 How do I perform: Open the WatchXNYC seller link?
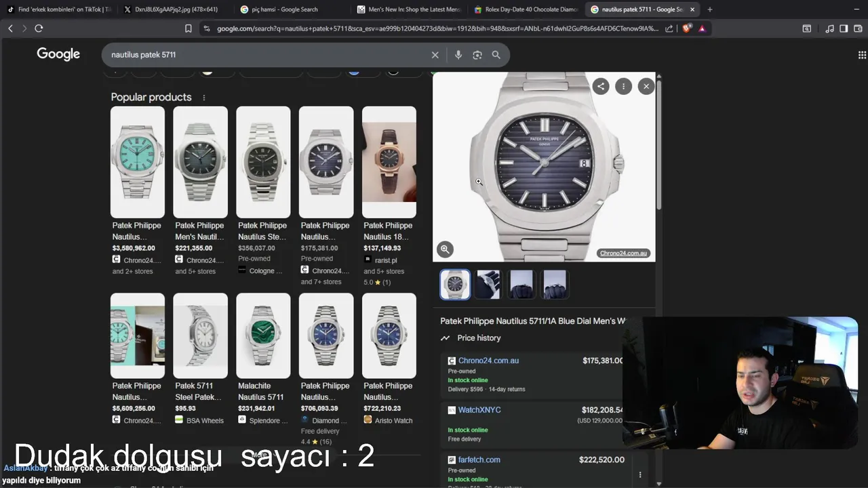tap(479, 410)
